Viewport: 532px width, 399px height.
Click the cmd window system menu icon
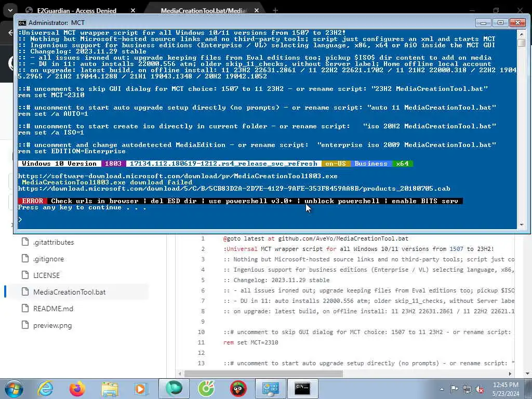tap(22, 23)
